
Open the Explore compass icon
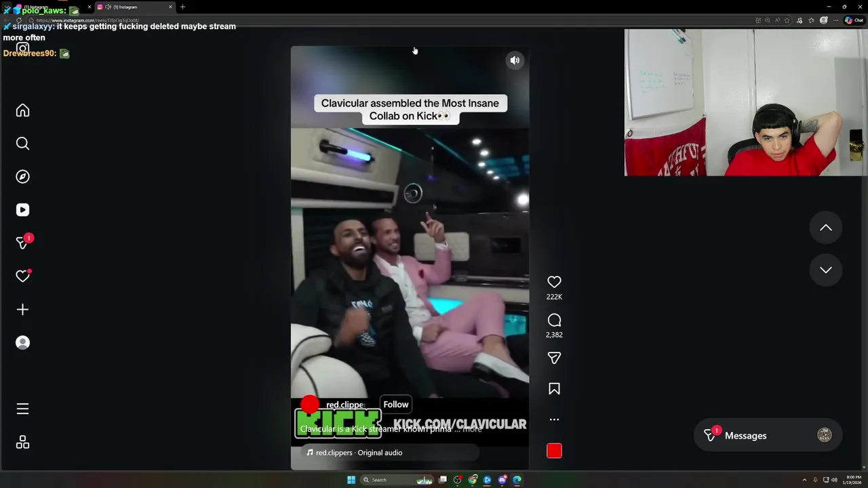22,177
